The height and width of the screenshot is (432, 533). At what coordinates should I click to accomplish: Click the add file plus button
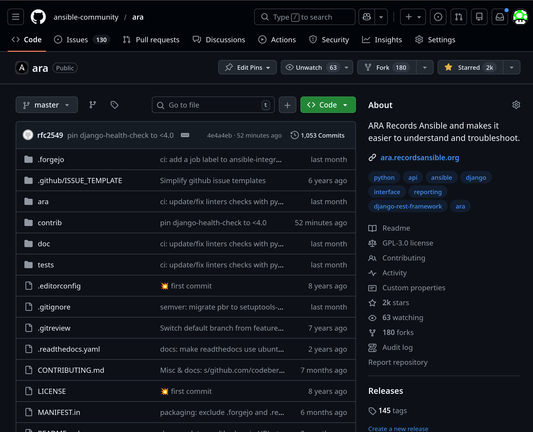tap(288, 105)
